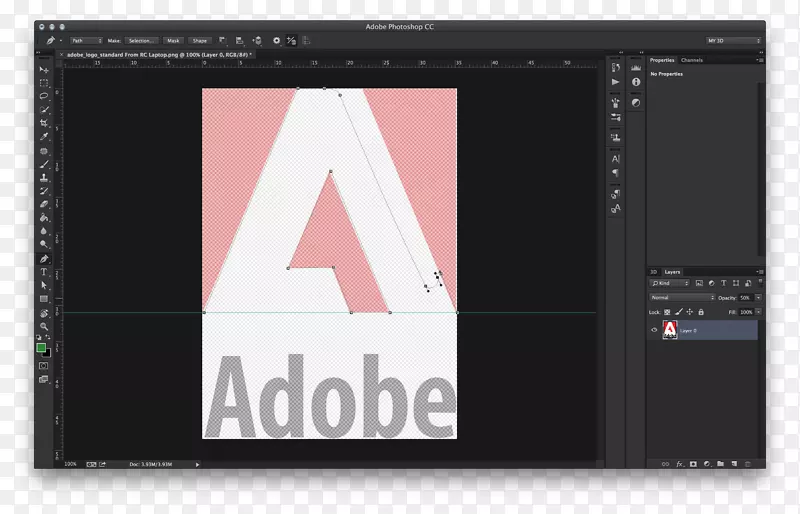Select the Eraser tool
The image size is (800, 514).
[44, 204]
